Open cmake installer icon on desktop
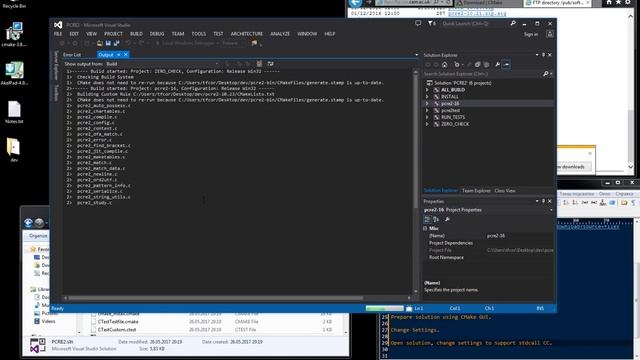The height and width of the screenshot is (360, 640). (x=14, y=35)
